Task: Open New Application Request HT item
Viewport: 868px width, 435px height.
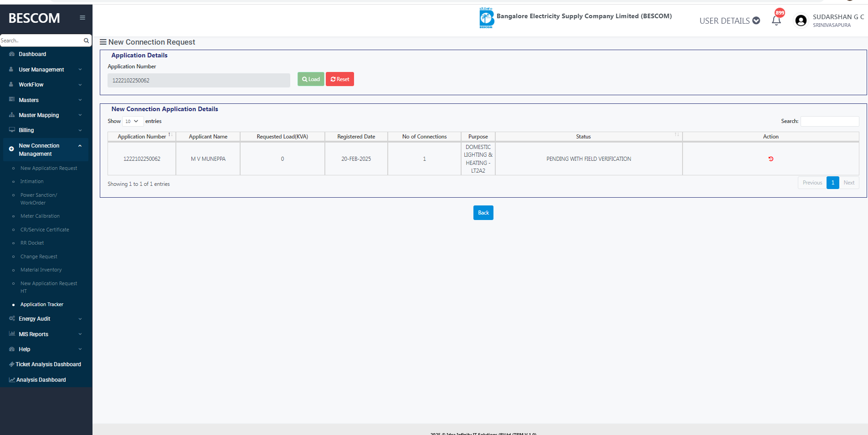Action: (49, 287)
